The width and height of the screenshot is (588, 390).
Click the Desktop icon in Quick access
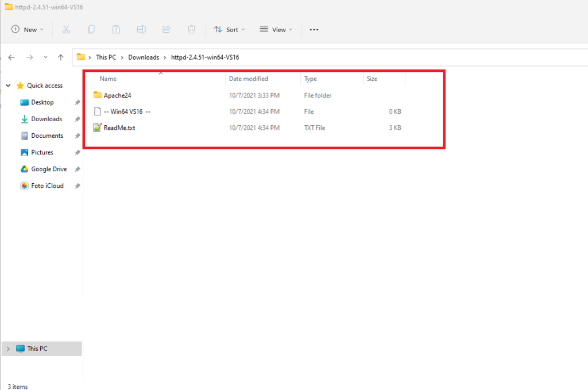coord(24,102)
